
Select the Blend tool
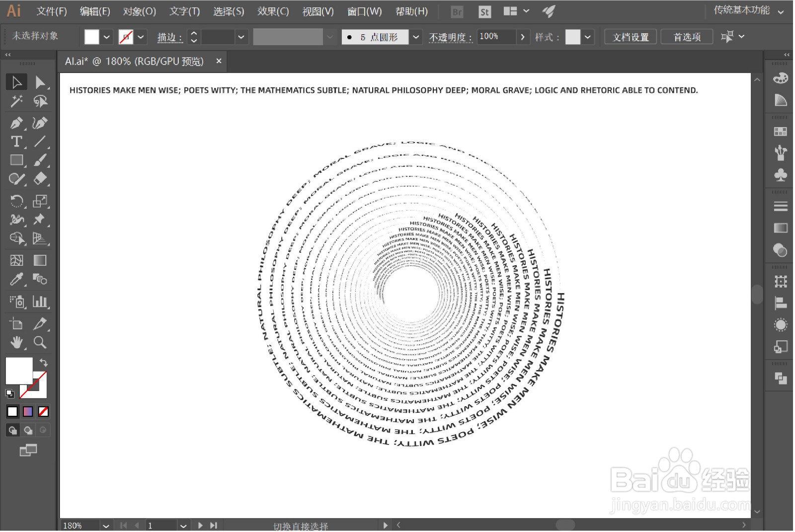point(40,280)
